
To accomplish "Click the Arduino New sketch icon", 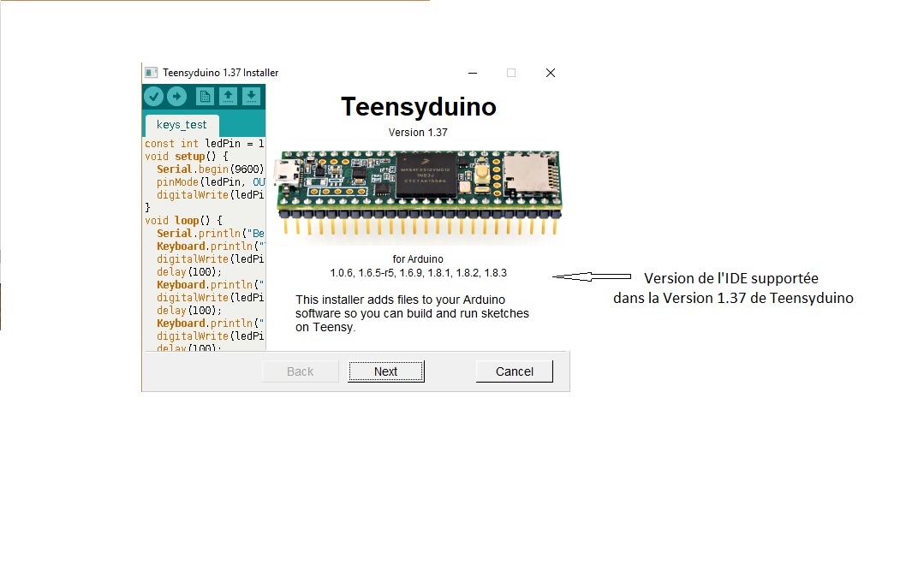I will tap(205, 97).
